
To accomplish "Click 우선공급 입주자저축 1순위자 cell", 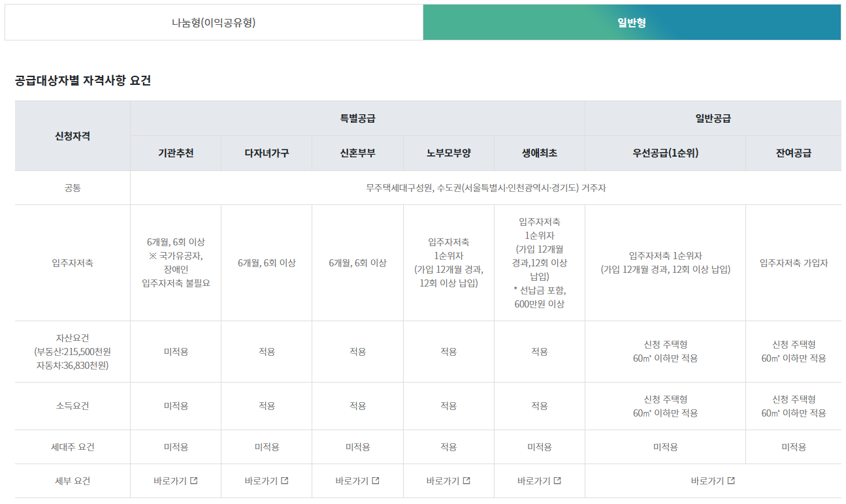I will pyautogui.click(x=665, y=263).
